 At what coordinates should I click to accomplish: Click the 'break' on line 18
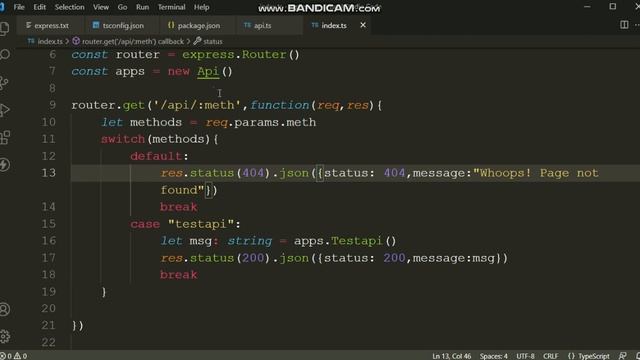(x=179, y=275)
